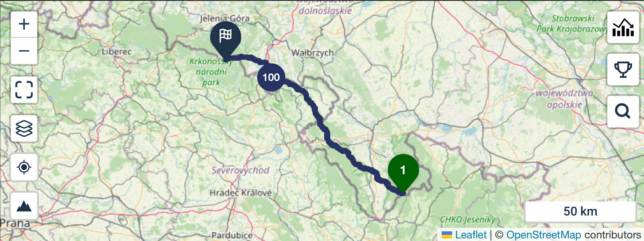The width and height of the screenshot is (644, 241).
Task: Click the Liberec city label
Action: 116,52
